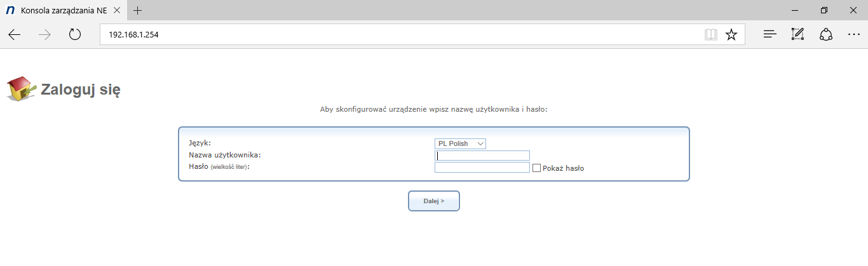
Task: Close the Konsola zarządzania tab
Action: click(x=116, y=11)
